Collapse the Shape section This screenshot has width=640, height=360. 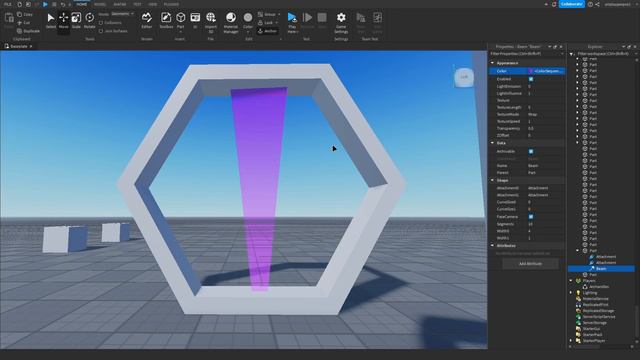493,180
